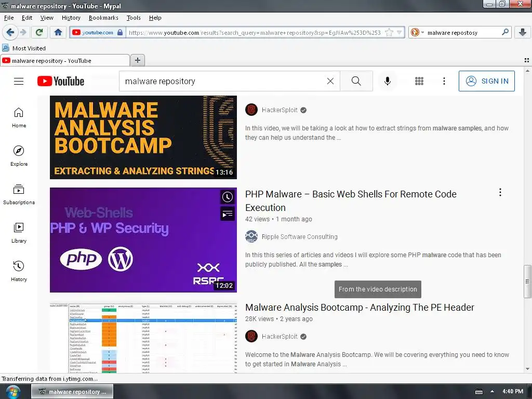Open the URL history dropdown arrow
532x399 pixels.
[x=400, y=33]
